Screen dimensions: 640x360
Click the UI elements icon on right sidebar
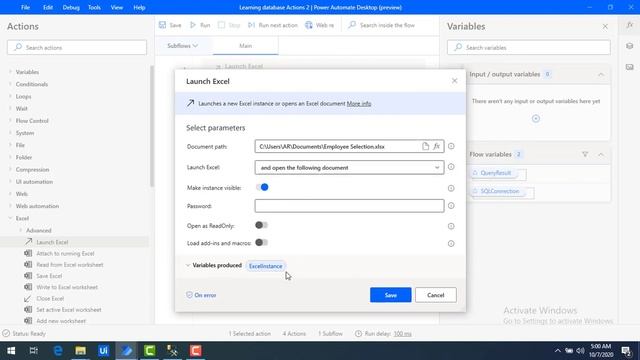click(629, 46)
